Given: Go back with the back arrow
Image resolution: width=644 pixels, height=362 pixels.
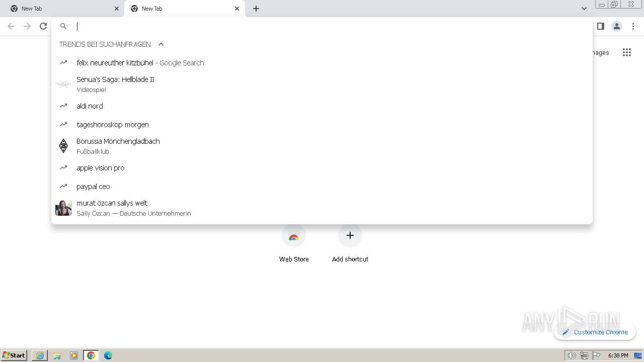Looking at the screenshot, I should 11,26.
